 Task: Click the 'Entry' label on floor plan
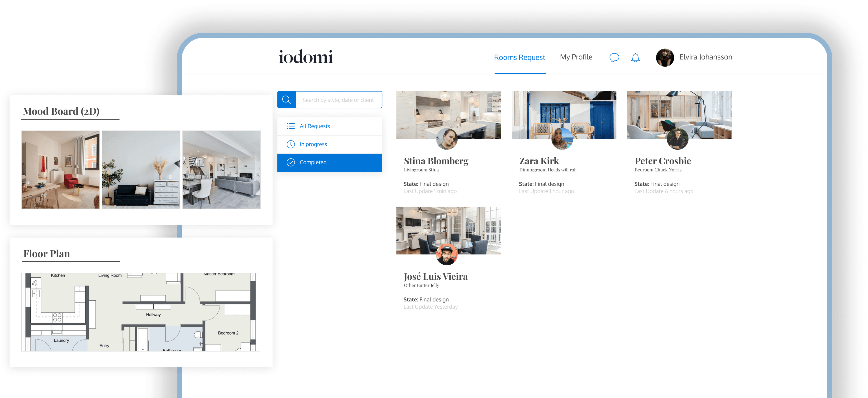[104, 346]
